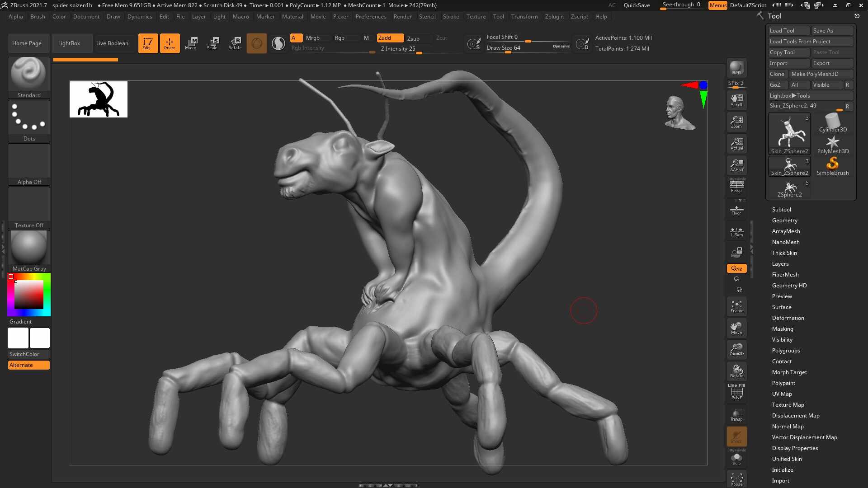Select the Scale gizmo tool
Viewport: 868px width, 488px height.
pos(212,43)
